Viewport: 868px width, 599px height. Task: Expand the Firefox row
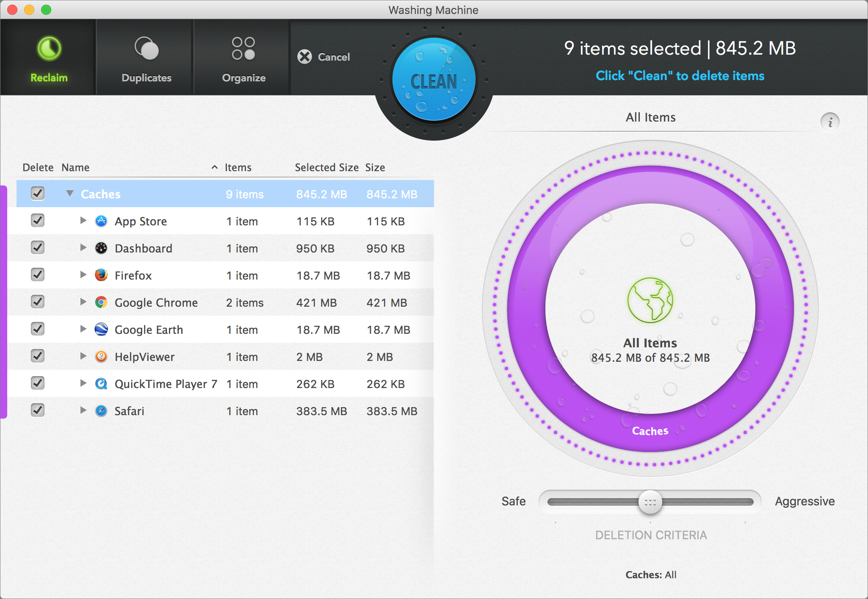[83, 275]
